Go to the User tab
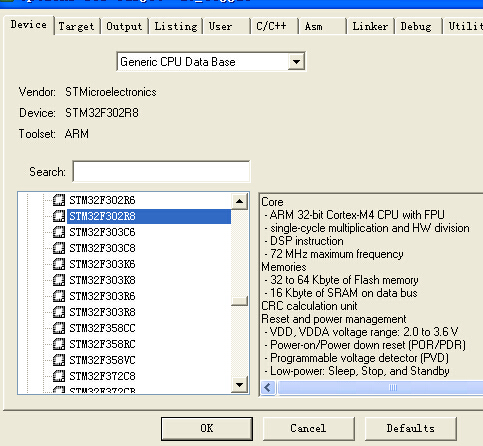This screenshot has height=446, width=483. 227,26
